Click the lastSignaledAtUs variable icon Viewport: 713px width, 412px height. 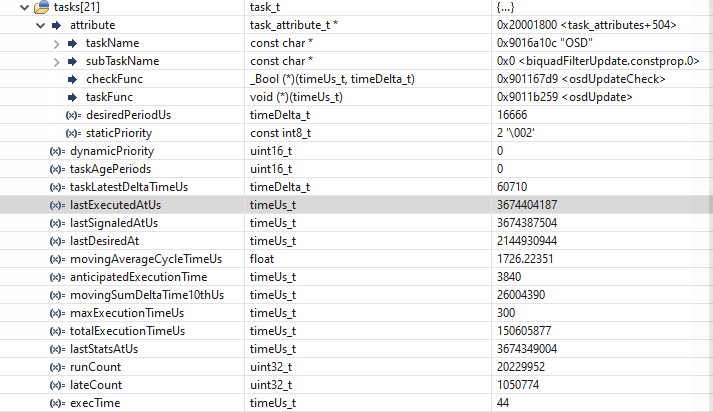[57, 223]
